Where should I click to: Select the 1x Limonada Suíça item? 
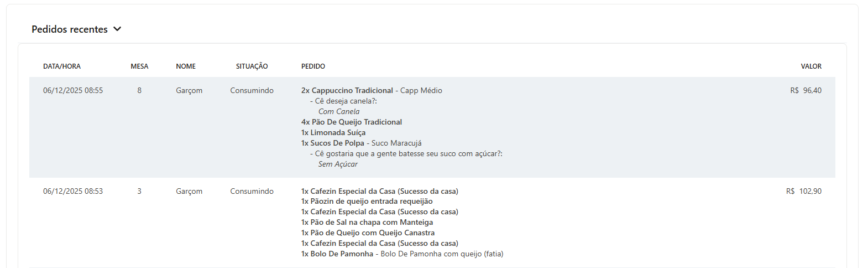(333, 132)
